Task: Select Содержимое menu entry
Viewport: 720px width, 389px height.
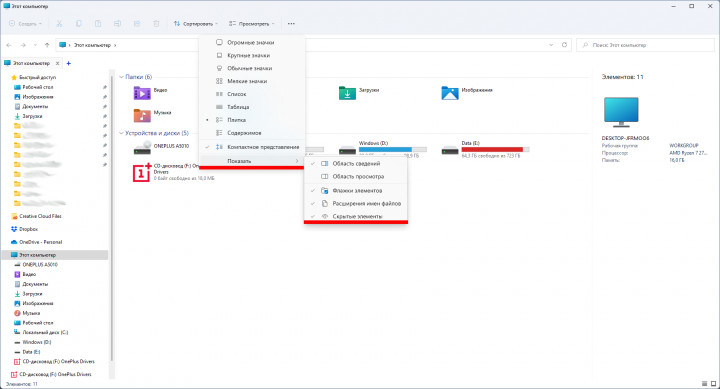Action: (x=252, y=133)
